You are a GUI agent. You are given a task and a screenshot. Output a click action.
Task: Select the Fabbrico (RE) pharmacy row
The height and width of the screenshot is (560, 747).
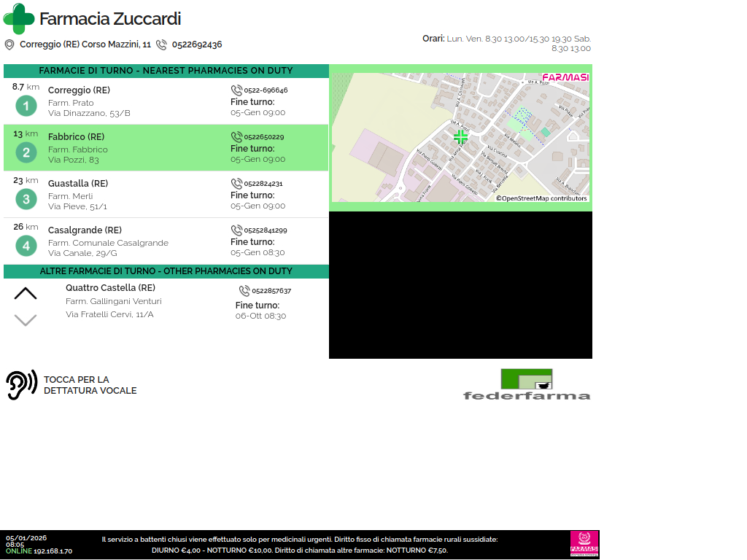(166, 148)
